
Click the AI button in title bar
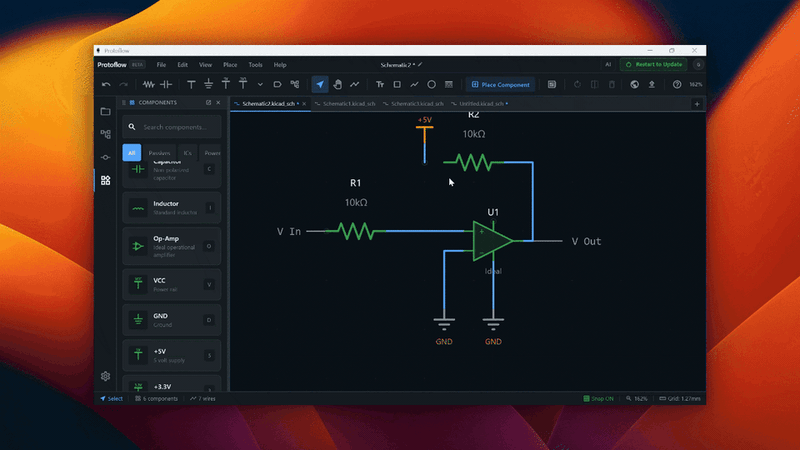608,65
